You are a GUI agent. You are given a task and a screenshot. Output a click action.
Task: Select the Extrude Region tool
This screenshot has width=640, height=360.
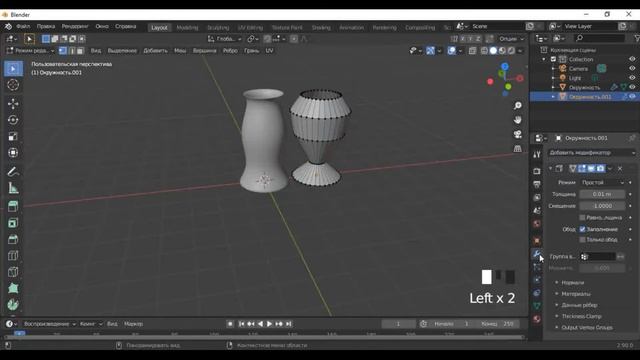click(x=13, y=207)
